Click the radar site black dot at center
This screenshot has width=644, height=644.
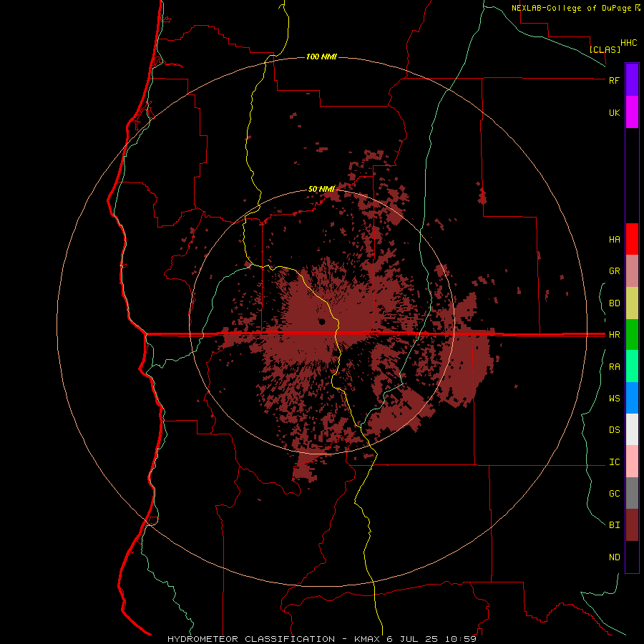[x=321, y=321]
